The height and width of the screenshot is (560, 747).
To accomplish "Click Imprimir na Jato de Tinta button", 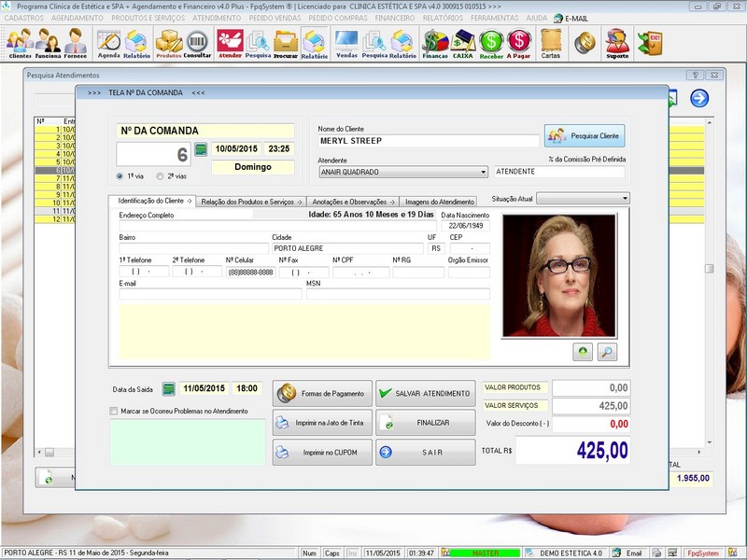I will coord(322,423).
